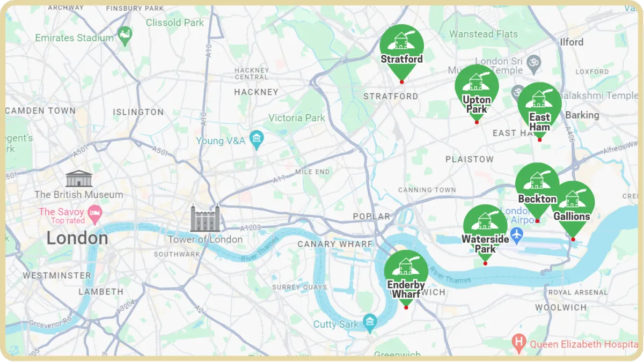Screen dimensions: 644x362
Task: Open the Cutty Sark museum pin
Action: [x=369, y=323]
